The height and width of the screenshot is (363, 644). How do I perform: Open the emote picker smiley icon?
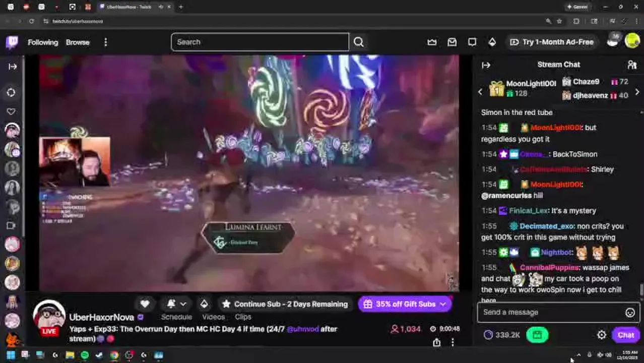pos(630,313)
